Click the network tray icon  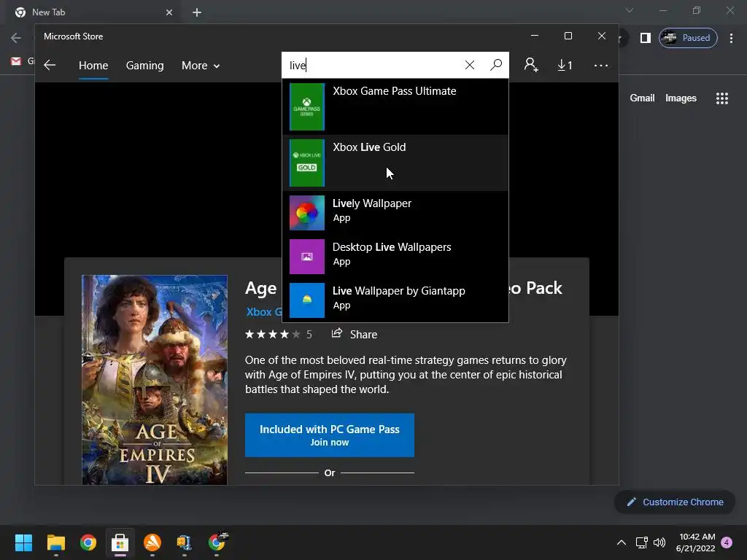pos(641,542)
